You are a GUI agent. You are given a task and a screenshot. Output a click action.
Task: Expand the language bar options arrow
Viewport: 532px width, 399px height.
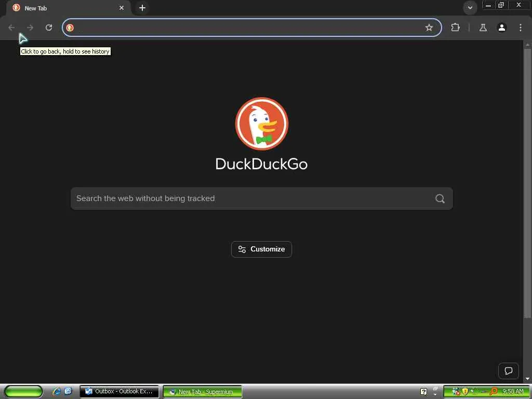[435, 395]
